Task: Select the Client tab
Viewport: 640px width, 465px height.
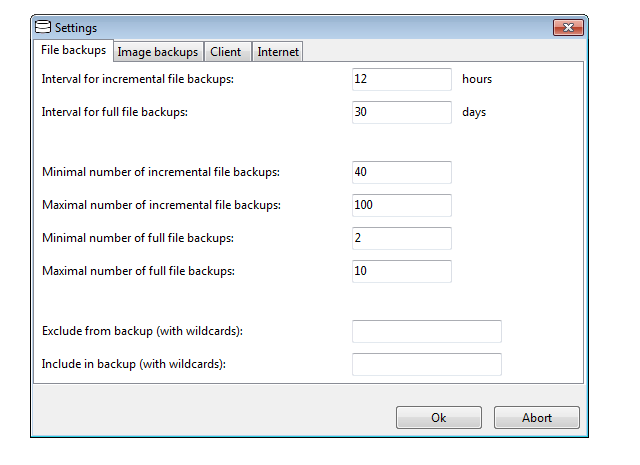Action: pyautogui.click(x=226, y=52)
